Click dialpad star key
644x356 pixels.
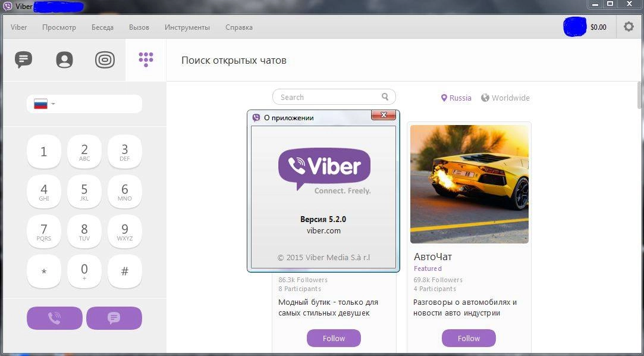[44, 271]
